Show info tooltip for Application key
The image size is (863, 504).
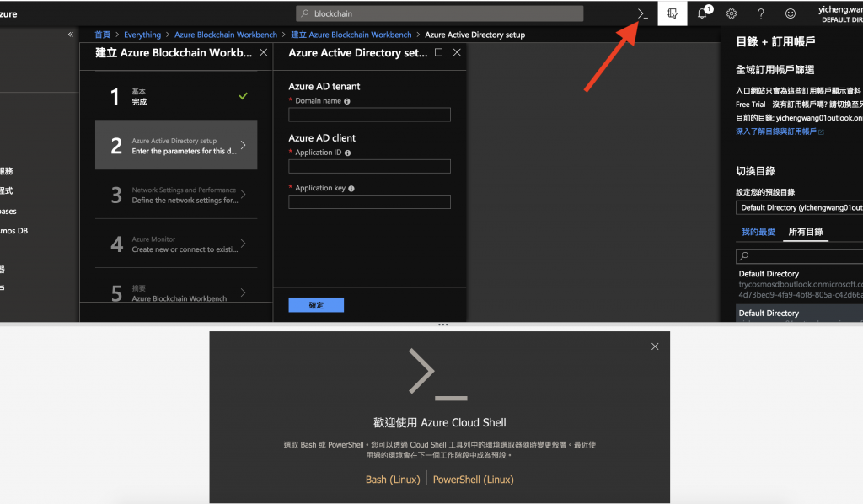tap(351, 189)
